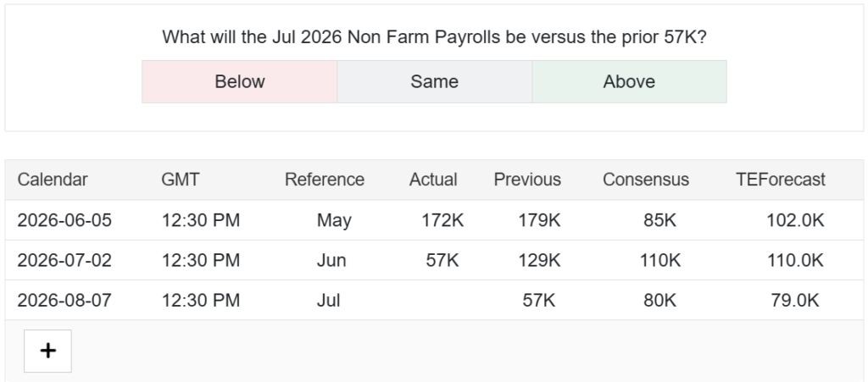This screenshot has height=382, width=868.
Task: Choose the Above prediction button
Action: click(x=630, y=82)
